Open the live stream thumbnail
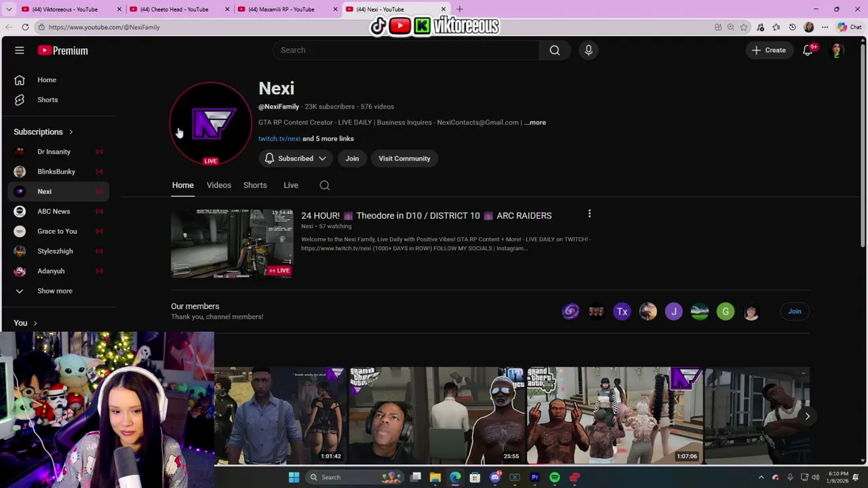 tap(232, 243)
